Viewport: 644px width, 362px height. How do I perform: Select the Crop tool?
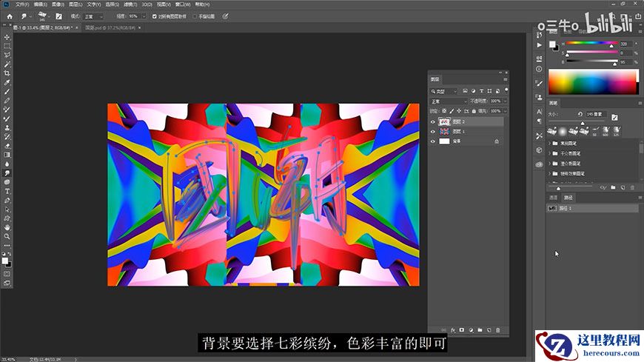tap(7, 73)
